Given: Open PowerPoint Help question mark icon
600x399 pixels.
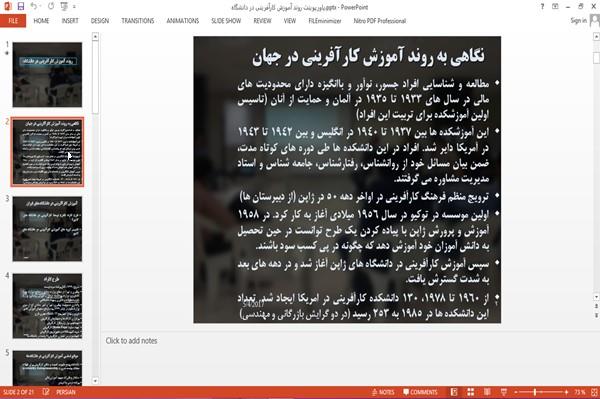Looking at the screenshot, I should point(542,7).
